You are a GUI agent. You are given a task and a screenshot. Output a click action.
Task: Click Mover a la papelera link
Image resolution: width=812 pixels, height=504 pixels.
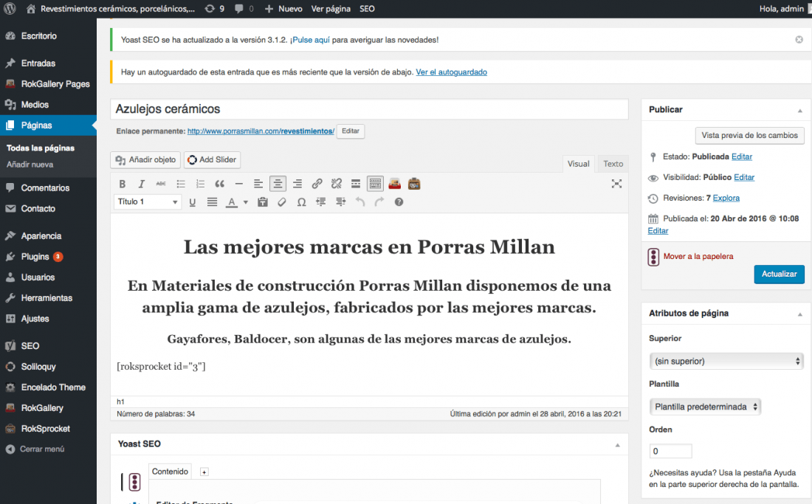pos(698,257)
